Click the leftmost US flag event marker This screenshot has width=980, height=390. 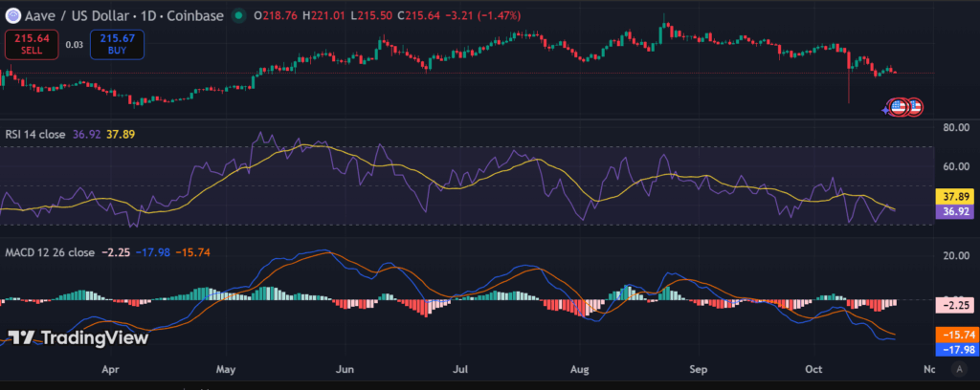(x=898, y=107)
